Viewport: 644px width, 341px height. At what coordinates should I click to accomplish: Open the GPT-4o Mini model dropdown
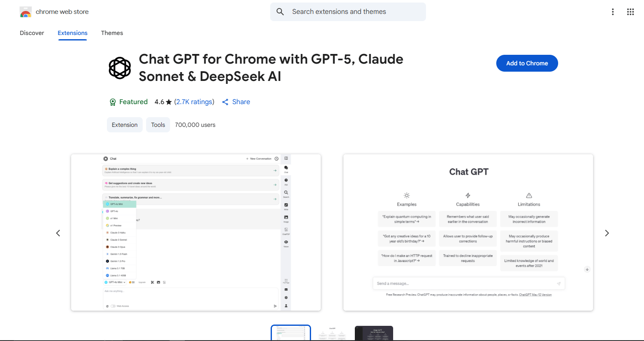coord(114,282)
